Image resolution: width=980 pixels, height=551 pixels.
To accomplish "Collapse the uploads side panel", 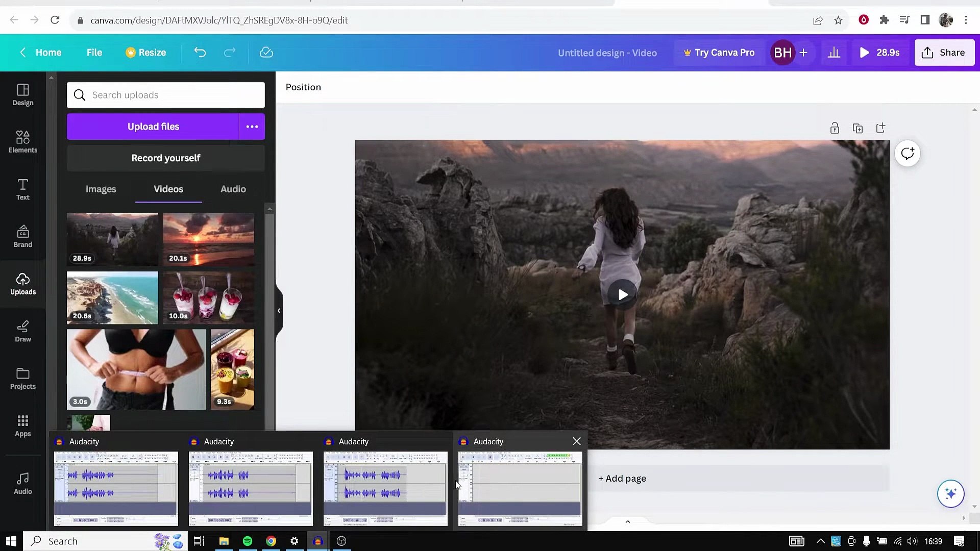I will (x=279, y=310).
